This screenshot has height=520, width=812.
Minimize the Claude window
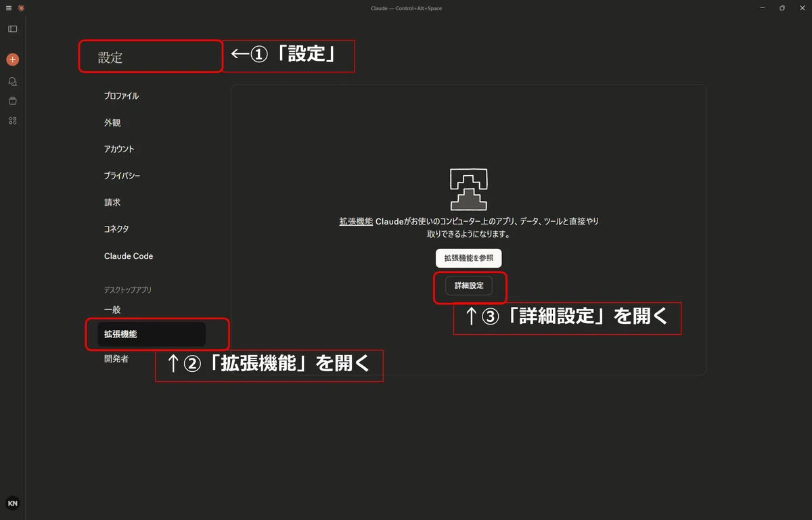pyautogui.click(x=762, y=8)
